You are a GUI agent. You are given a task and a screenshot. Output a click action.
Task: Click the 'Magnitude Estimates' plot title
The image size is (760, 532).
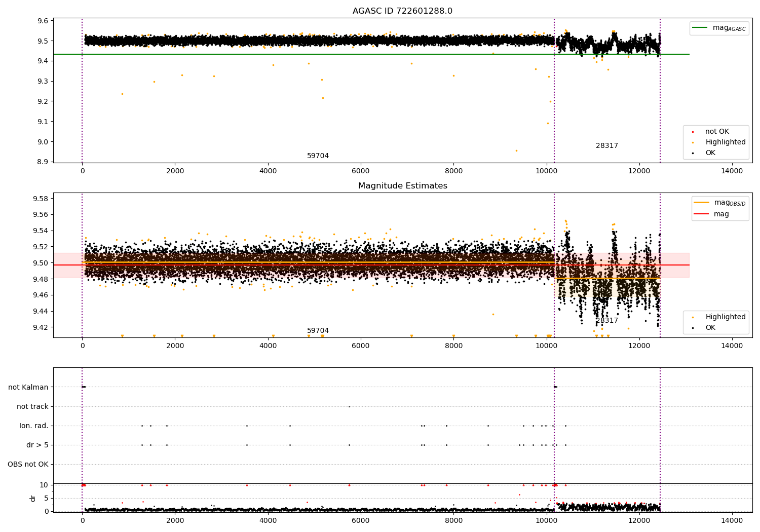[402, 186]
